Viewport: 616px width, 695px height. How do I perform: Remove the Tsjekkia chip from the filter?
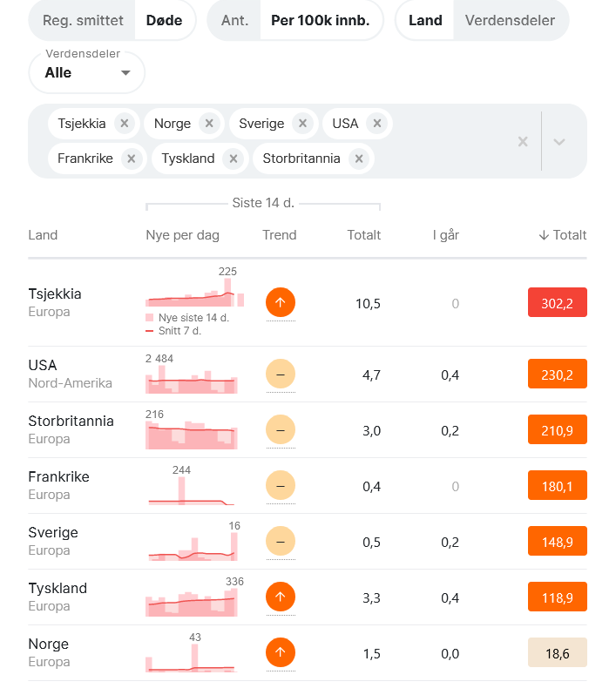[x=125, y=124]
